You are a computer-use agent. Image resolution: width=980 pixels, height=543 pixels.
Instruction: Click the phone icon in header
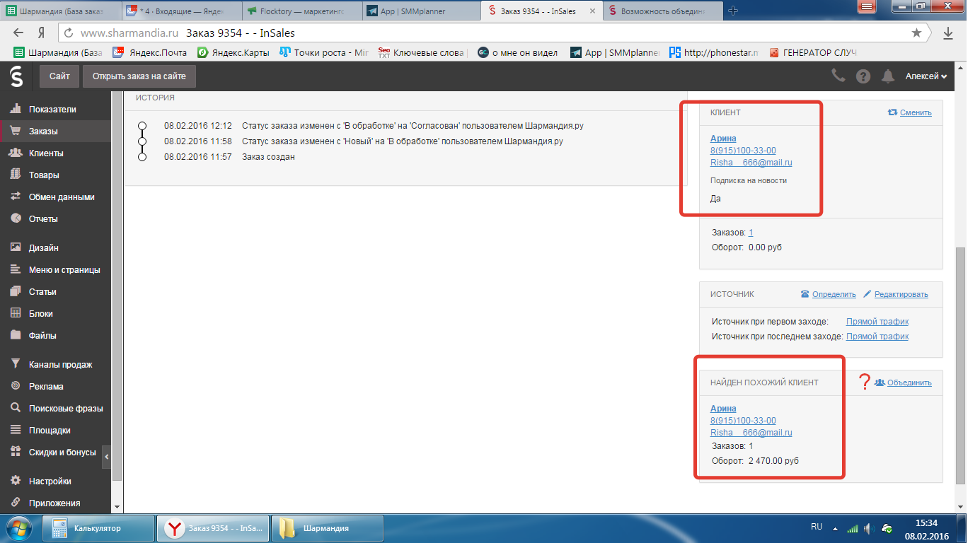pos(838,76)
